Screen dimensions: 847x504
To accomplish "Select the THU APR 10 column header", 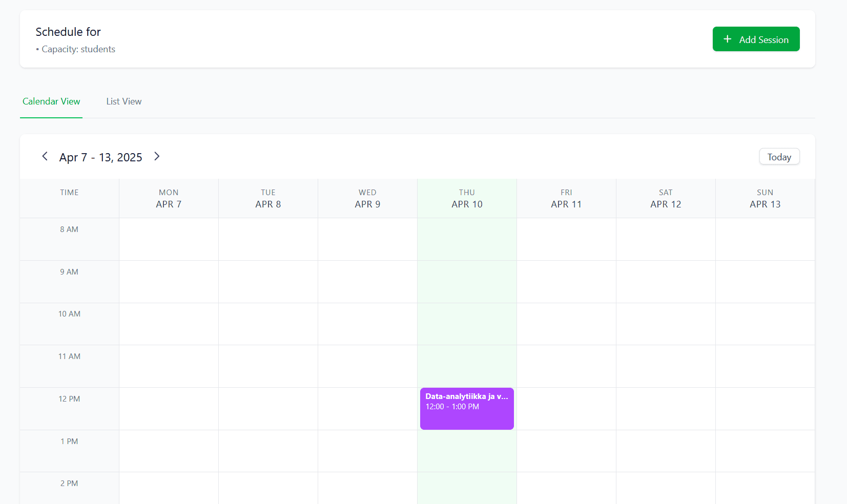I will [466, 198].
